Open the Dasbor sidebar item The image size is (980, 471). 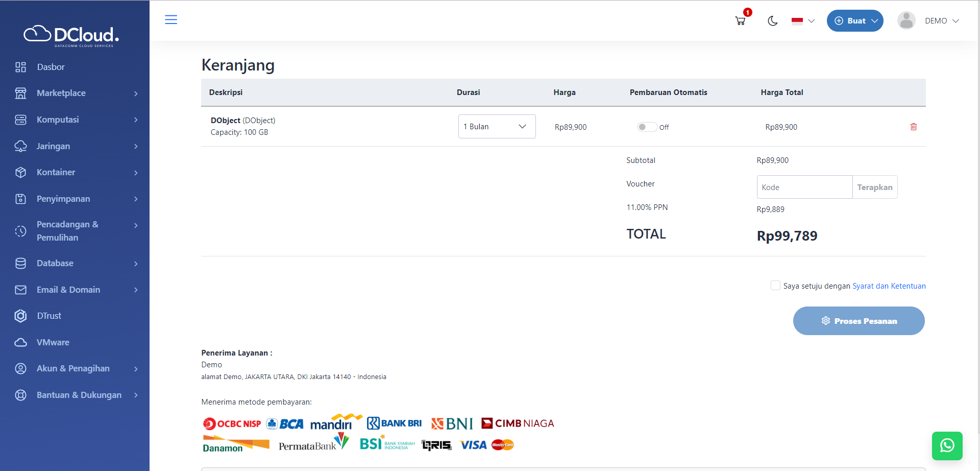[x=51, y=67]
